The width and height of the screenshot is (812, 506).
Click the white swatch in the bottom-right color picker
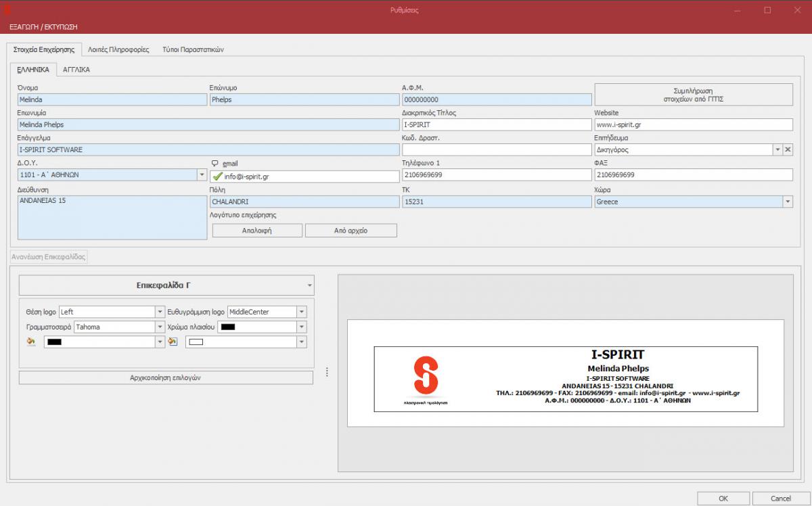tap(196, 342)
